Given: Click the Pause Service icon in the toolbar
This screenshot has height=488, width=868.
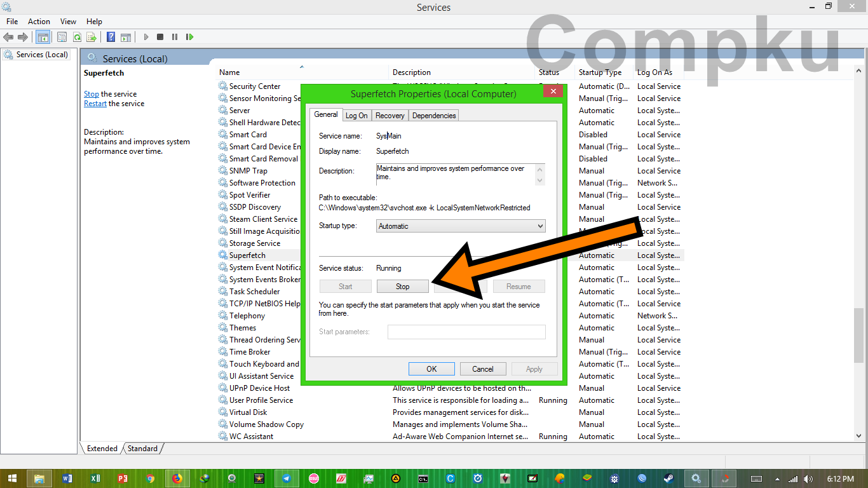Looking at the screenshot, I should (175, 37).
